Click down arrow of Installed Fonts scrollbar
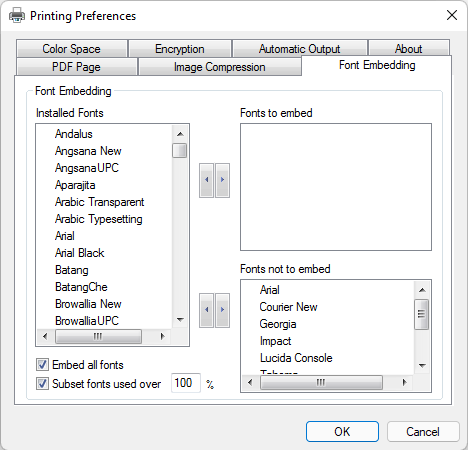The height and width of the screenshot is (450, 468). coord(180,320)
